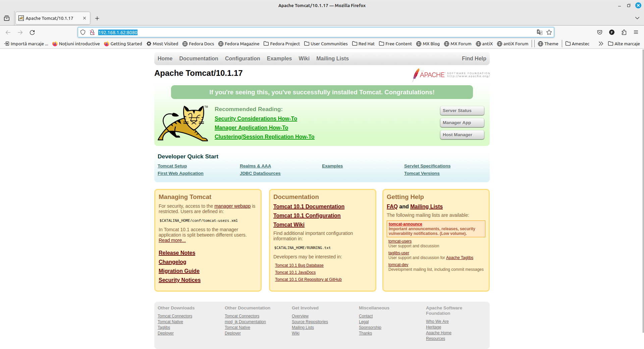
Task: Open the Free Content bookmark folder
Action: pyautogui.click(x=395, y=44)
